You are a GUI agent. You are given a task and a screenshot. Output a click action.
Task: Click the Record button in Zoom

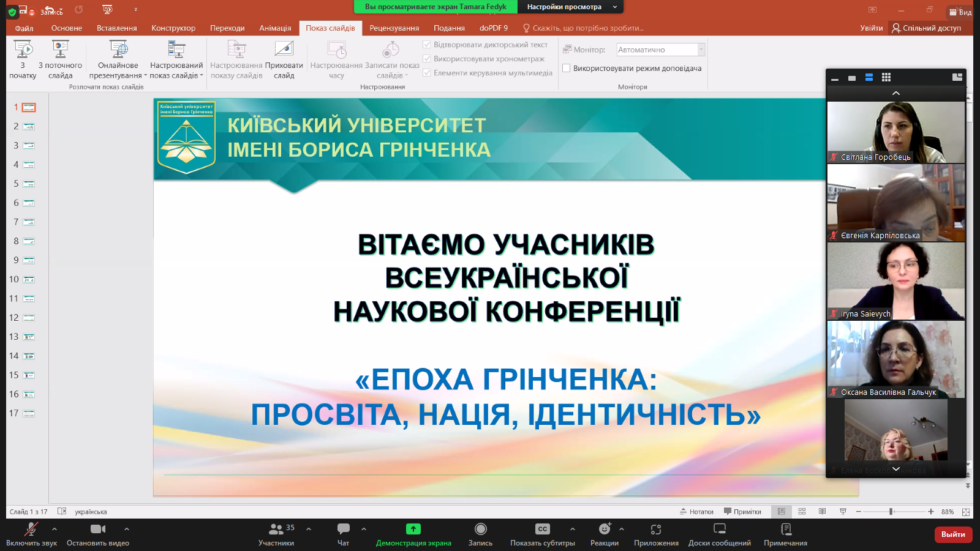click(480, 530)
